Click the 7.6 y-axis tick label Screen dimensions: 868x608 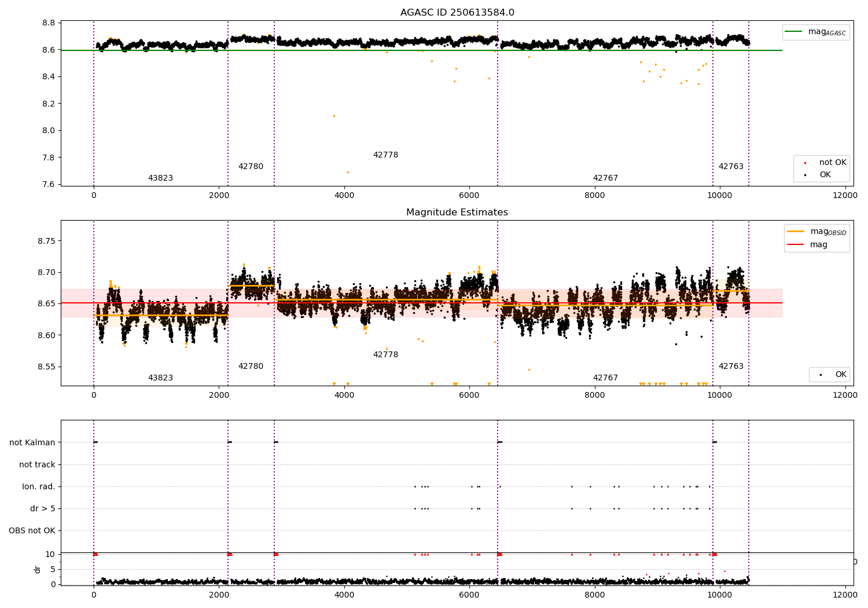[49, 184]
